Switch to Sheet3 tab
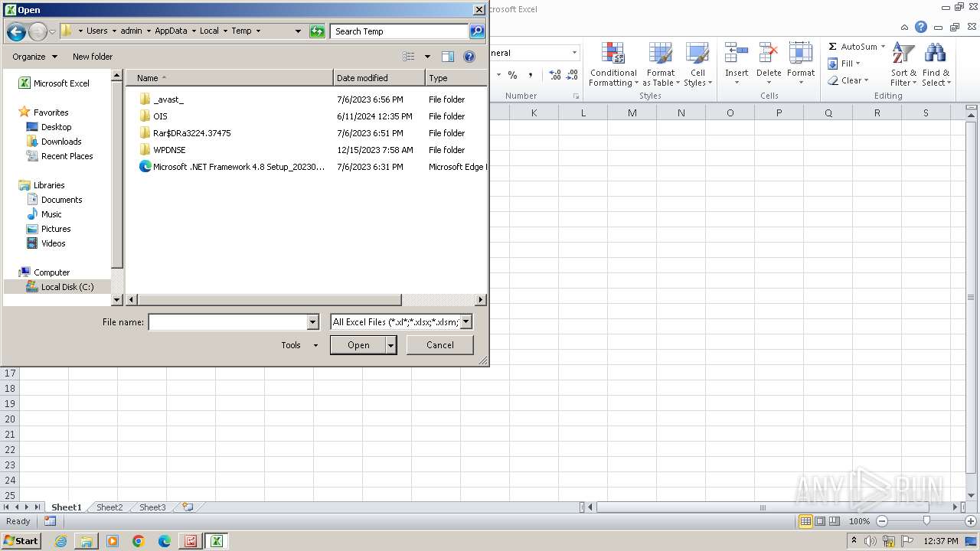This screenshot has height=551, width=980. pos(152,507)
